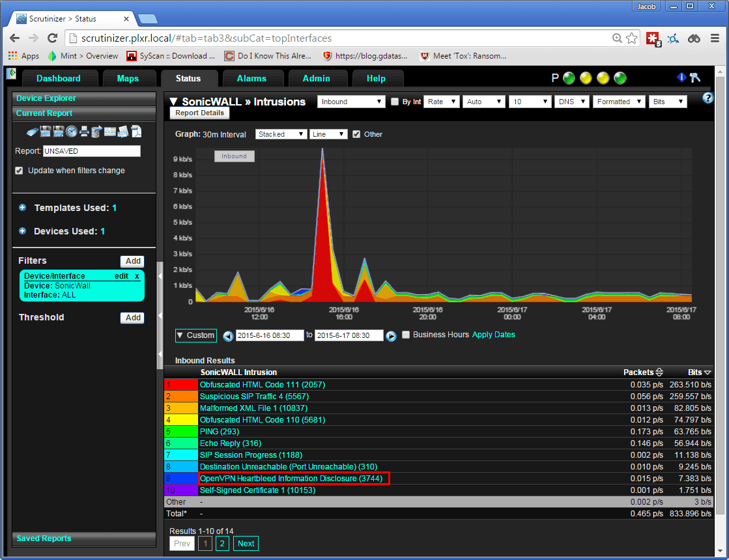
Task: Click the PDF export icon
Action: [x=136, y=132]
